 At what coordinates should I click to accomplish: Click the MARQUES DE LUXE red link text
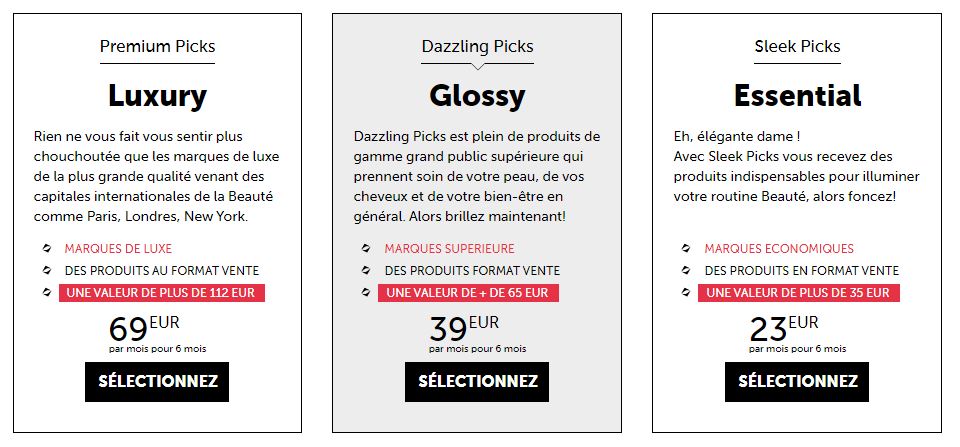pos(118,249)
